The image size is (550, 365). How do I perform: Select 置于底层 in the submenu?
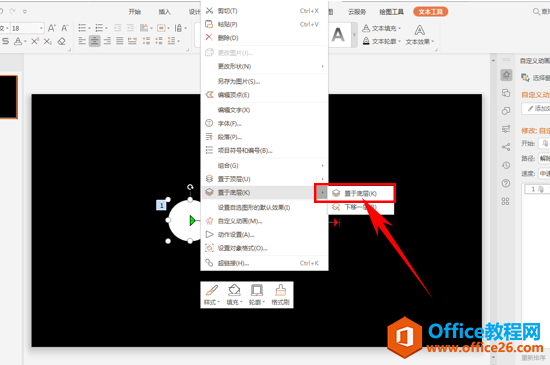[361, 193]
